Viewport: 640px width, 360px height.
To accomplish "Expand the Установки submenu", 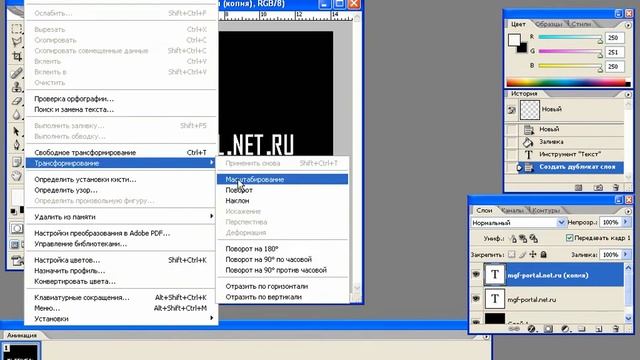I will coord(121,319).
